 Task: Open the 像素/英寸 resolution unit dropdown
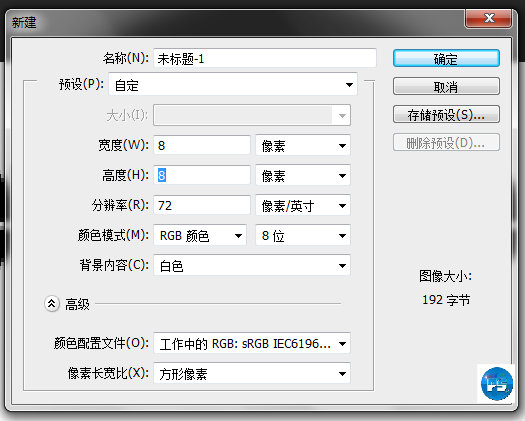[303, 205]
